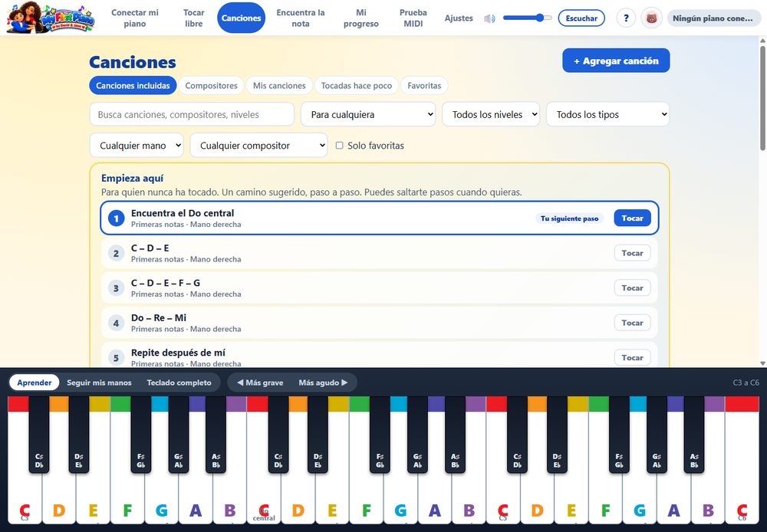Shift keyboard with Más agudo button
This screenshot has width=767, height=532.
pyautogui.click(x=324, y=383)
